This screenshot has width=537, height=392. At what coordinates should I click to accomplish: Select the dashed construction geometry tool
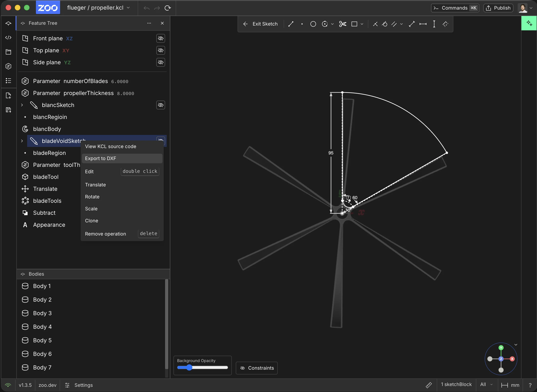pyautogui.click(x=445, y=24)
